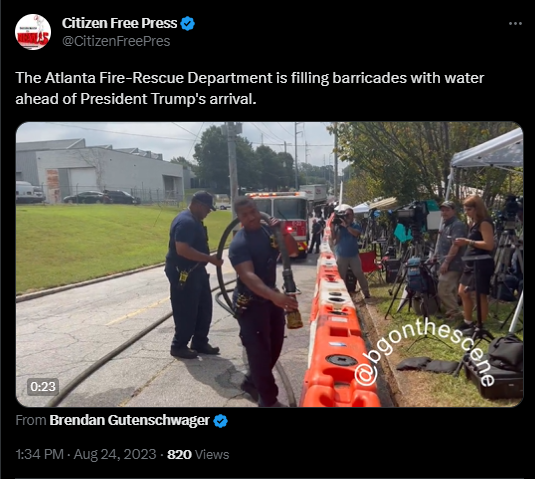Click the white canopy tent in the video
The width and height of the screenshot is (535, 479).
click(488, 152)
